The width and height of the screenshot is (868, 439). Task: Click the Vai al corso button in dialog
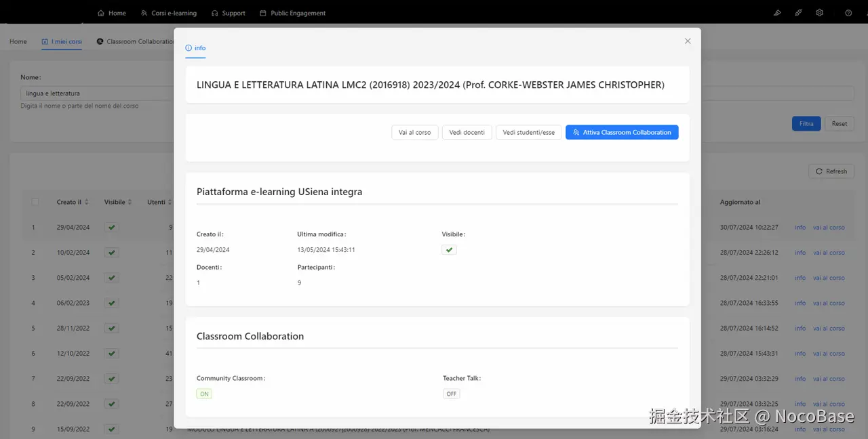coord(414,132)
